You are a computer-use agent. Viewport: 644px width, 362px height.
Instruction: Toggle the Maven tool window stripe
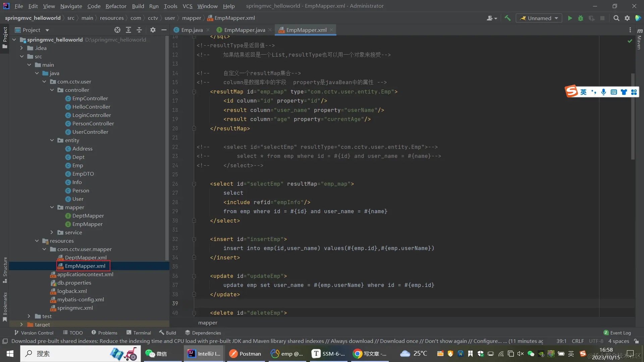(639, 40)
